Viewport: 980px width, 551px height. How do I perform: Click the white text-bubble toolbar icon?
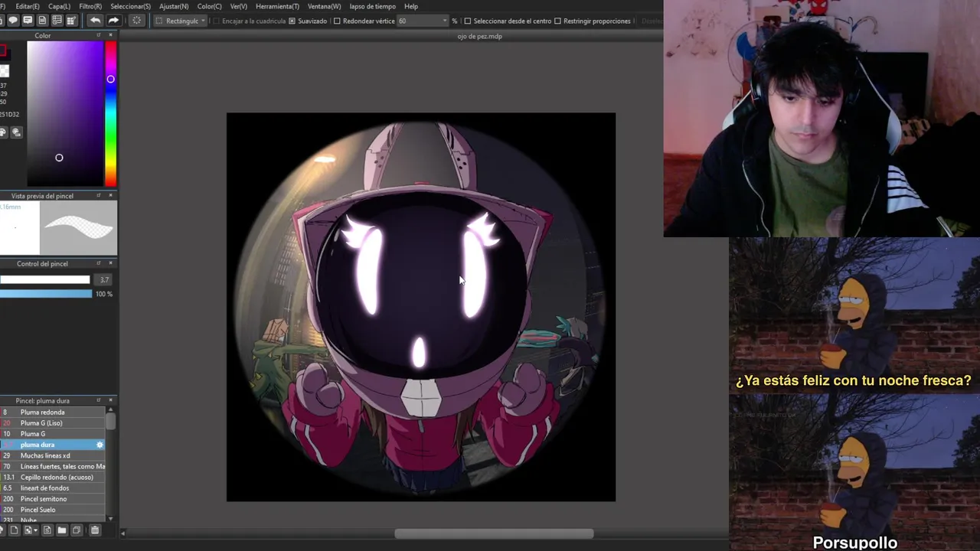(28, 21)
